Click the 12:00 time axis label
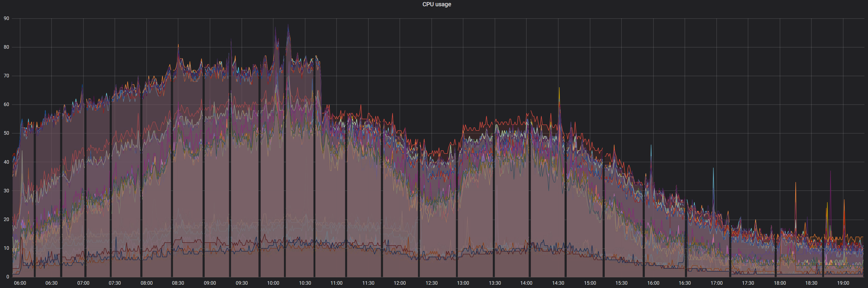 pos(400,283)
